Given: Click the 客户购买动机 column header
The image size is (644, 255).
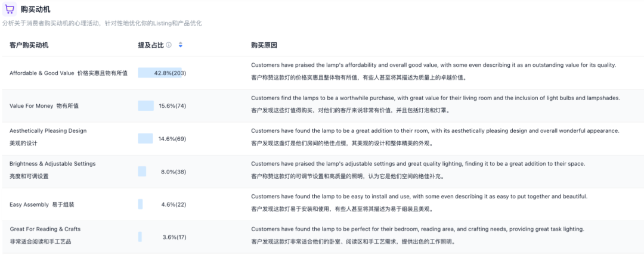Looking at the screenshot, I should click(29, 45).
